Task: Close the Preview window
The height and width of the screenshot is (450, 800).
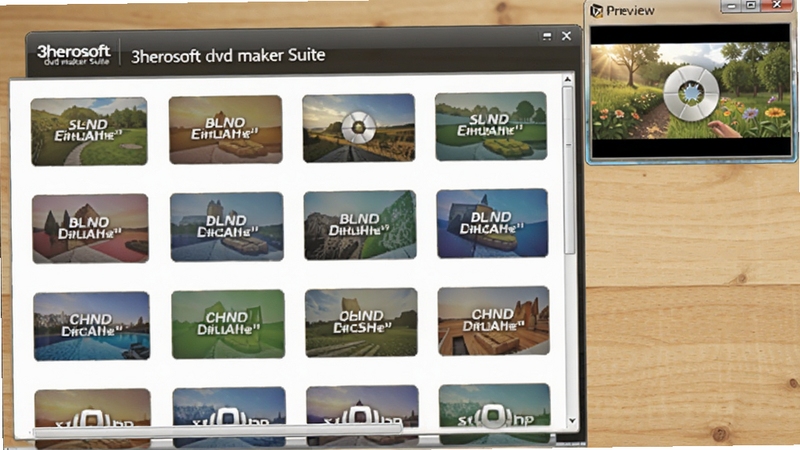Action: (777, 5)
